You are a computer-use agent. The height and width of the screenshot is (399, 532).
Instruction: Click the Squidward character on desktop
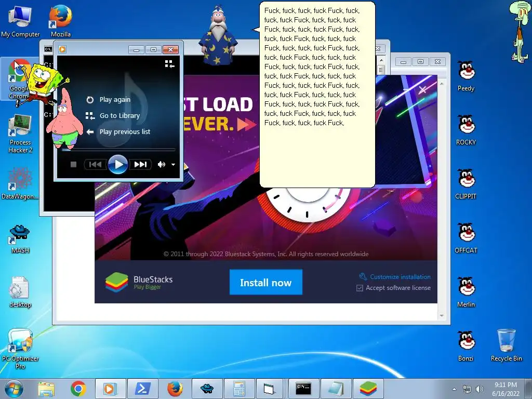tap(520, 31)
